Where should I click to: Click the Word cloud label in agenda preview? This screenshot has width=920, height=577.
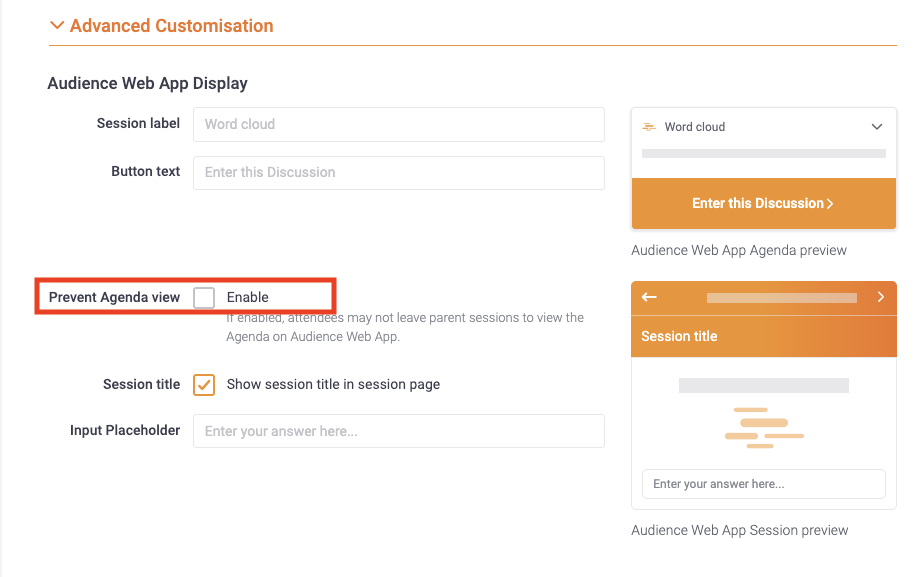pos(695,127)
